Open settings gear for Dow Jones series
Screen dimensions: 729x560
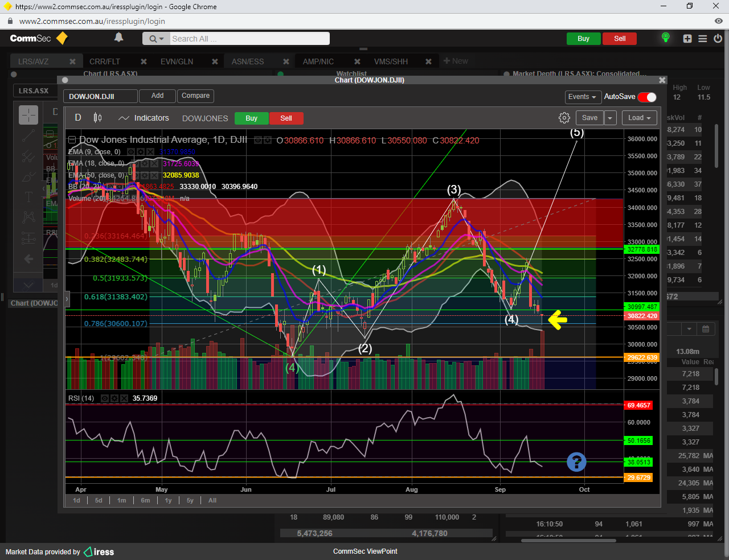(x=267, y=140)
